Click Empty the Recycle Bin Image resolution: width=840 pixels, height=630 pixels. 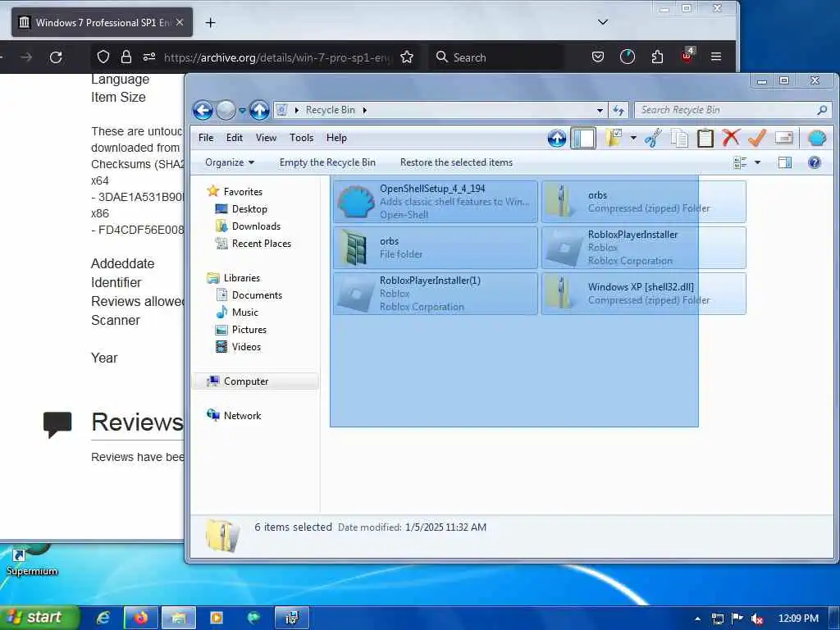(327, 162)
